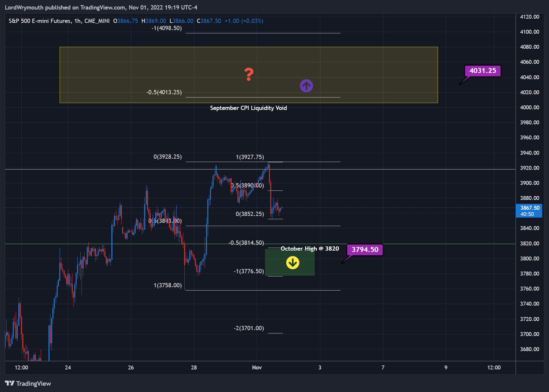This screenshot has height=392, width=549.
Task: Click the 4120.00 price axis value
Action: coord(530,17)
